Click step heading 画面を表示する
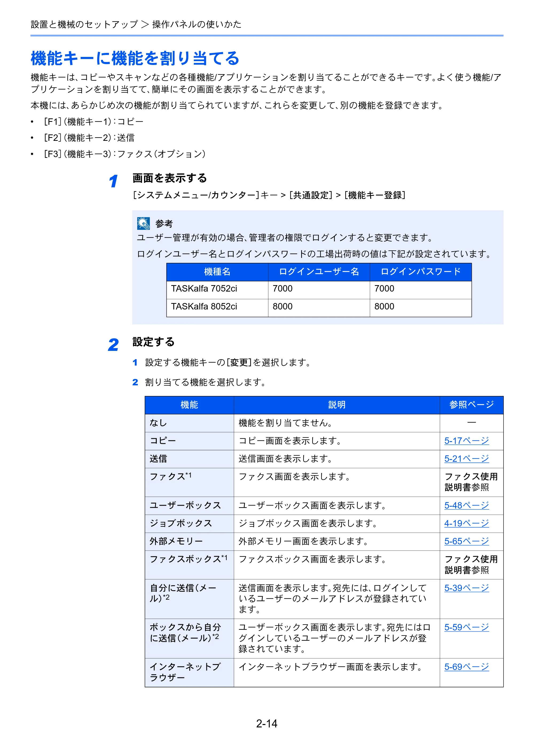This screenshot has height=756, width=534. click(x=170, y=178)
